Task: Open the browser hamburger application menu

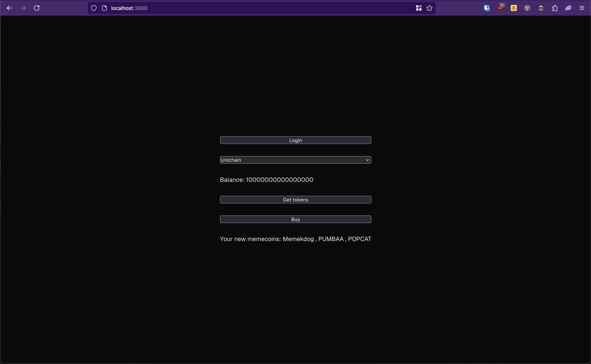Action: (x=582, y=8)
